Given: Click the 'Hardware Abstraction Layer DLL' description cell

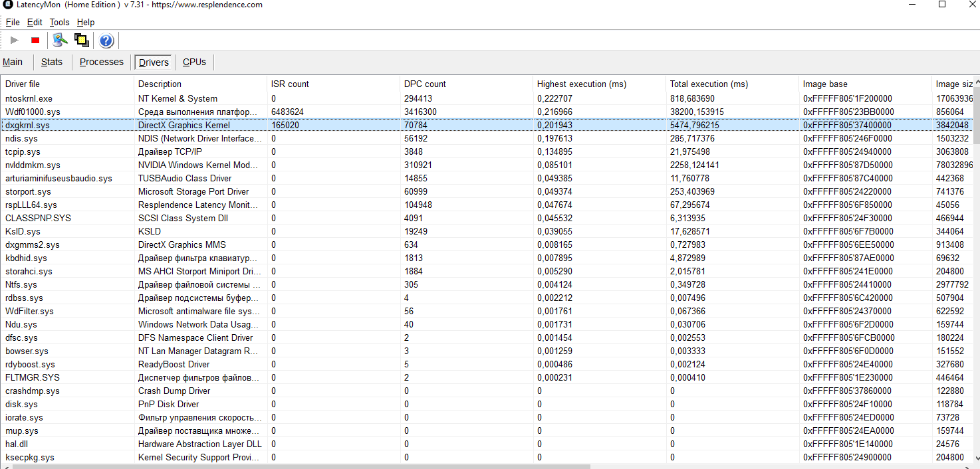Looking at the screenshot, I should (201, 444).
